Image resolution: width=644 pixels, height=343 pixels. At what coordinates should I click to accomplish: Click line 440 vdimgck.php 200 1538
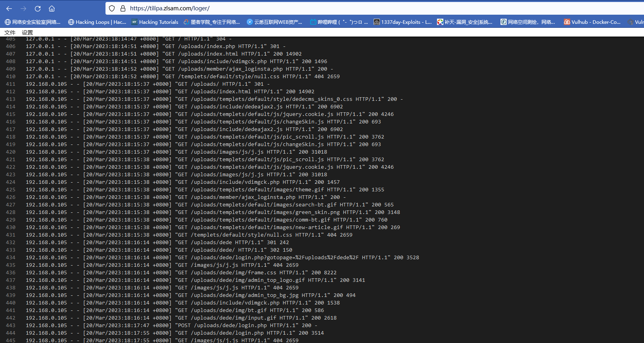coord(183,303)
